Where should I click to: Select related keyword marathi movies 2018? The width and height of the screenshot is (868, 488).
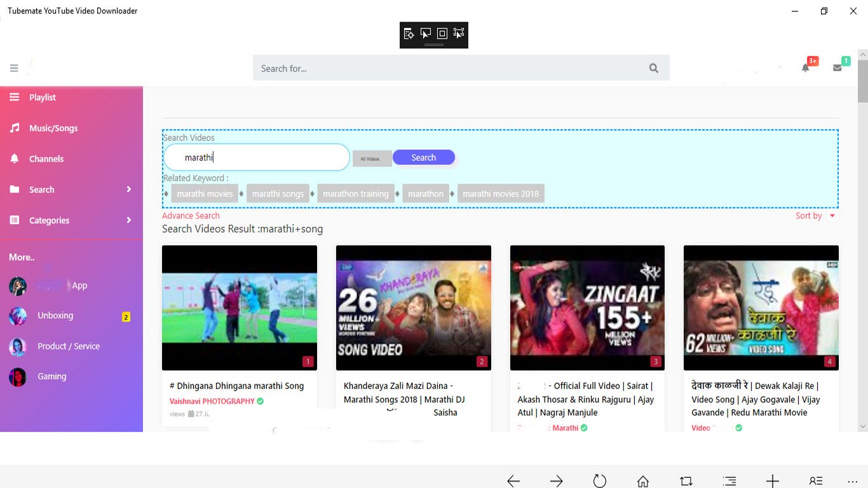(x=501, y=194)
